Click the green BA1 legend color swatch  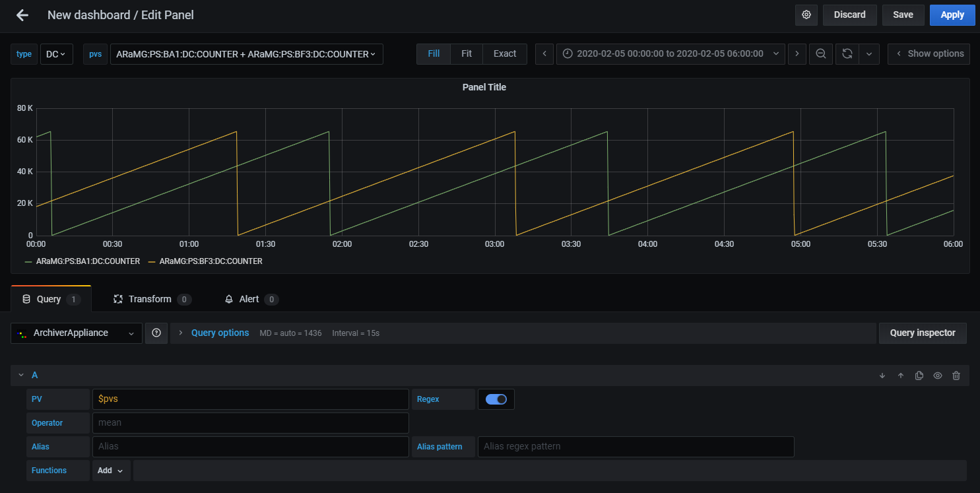[28, 262]
